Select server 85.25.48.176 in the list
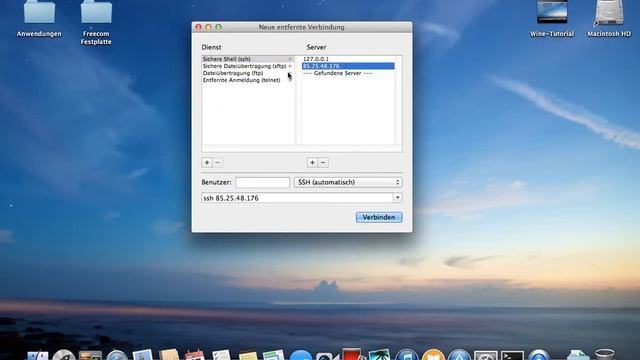This screenshot has width=640, height=360. 348,66
